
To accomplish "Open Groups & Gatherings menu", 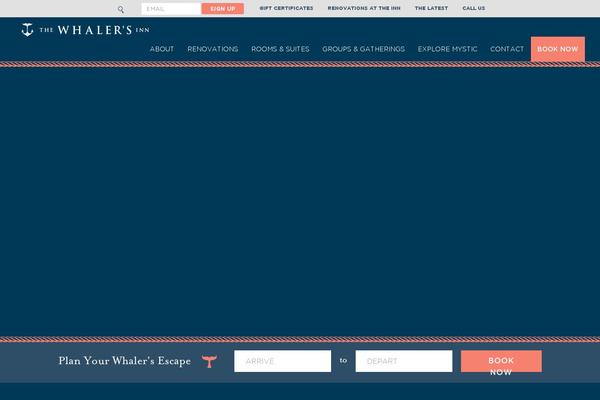I will click(x=364, y=49).
